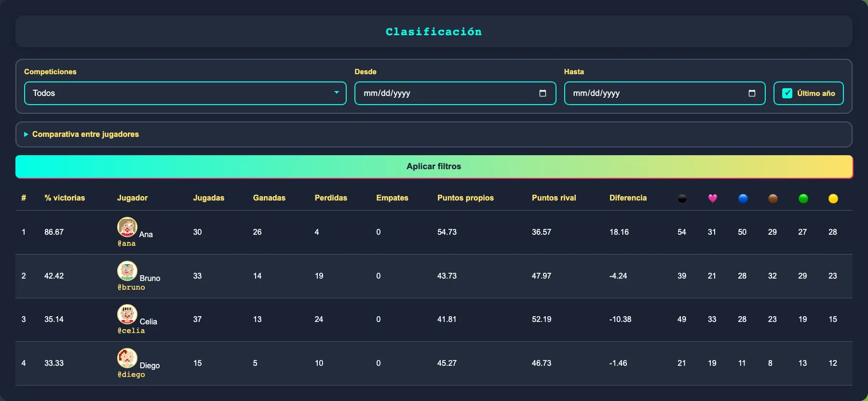Click the Aplicar filtros button
The image size is (868, 401).
[x=434, y=166]
